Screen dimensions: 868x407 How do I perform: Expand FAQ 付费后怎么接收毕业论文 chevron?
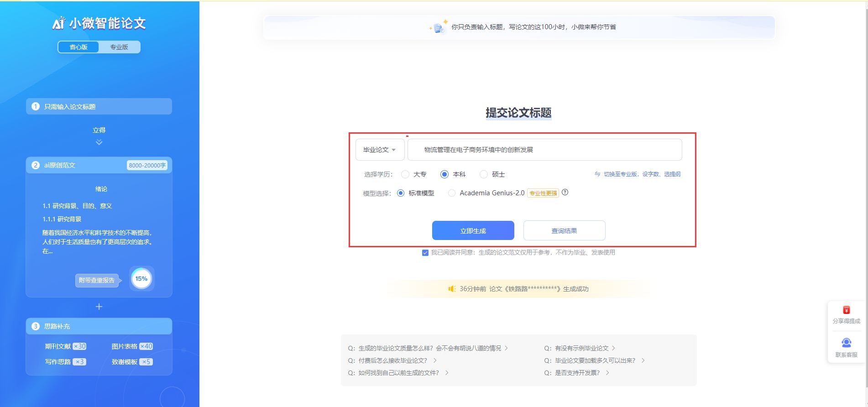click(435, 360)
